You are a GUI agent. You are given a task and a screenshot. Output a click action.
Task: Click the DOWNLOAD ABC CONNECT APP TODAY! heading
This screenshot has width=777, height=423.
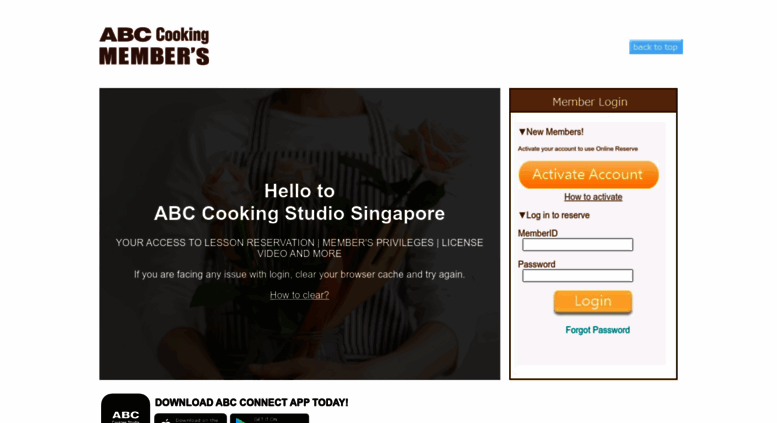tap(251, 402)
